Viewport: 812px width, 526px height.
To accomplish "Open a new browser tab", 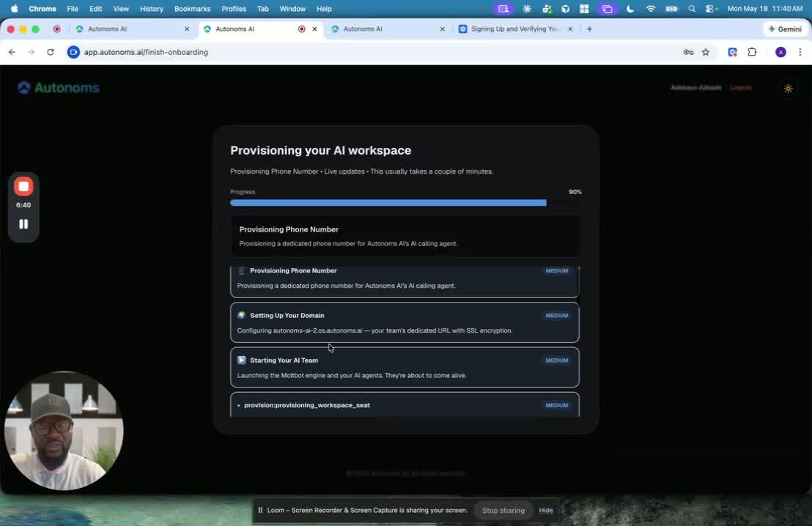I will 589,29.
